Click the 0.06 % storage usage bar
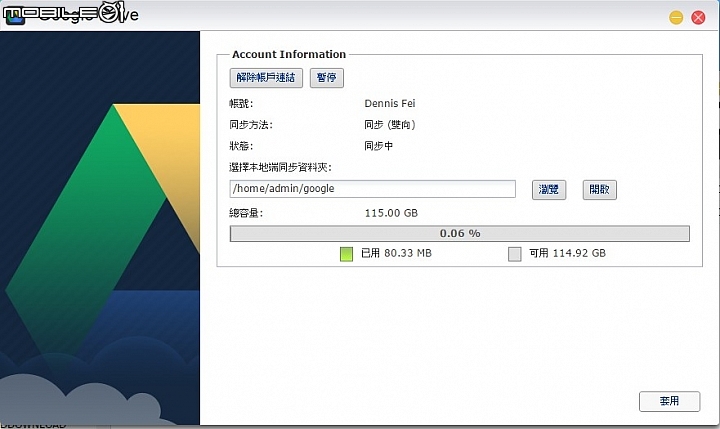This screenshot has width=720, height=429. click(x=459, y=233)
